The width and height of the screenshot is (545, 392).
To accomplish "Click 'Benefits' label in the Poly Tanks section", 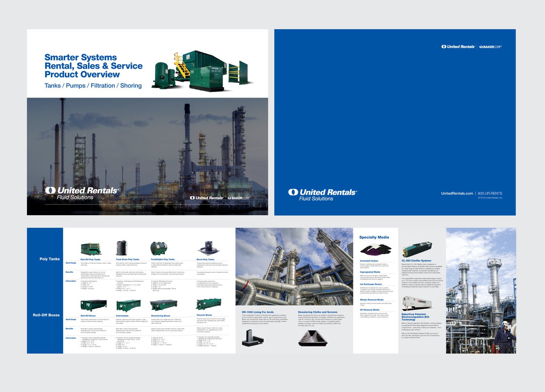I will click(69, 272).
